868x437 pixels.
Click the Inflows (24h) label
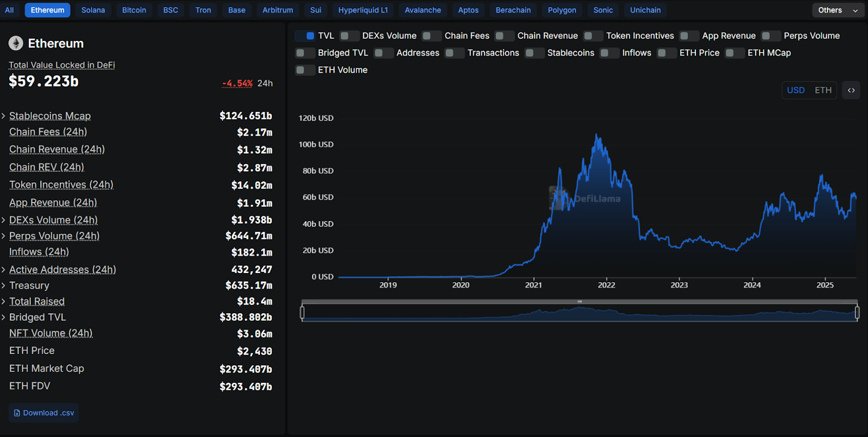[x=39, y=252]
